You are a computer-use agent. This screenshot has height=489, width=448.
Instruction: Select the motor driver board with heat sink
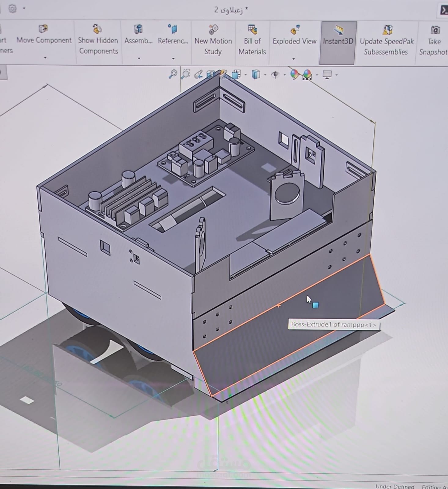point(126,200)
